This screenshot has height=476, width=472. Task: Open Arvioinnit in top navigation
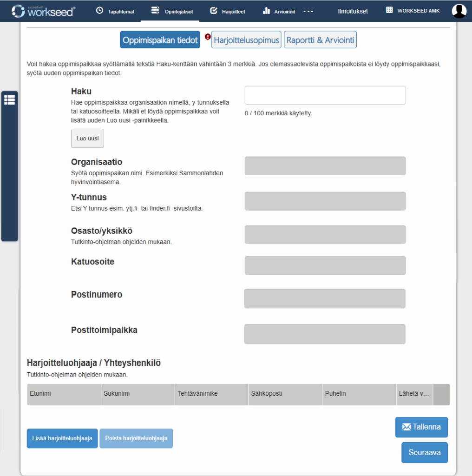(x=284, y=12)
